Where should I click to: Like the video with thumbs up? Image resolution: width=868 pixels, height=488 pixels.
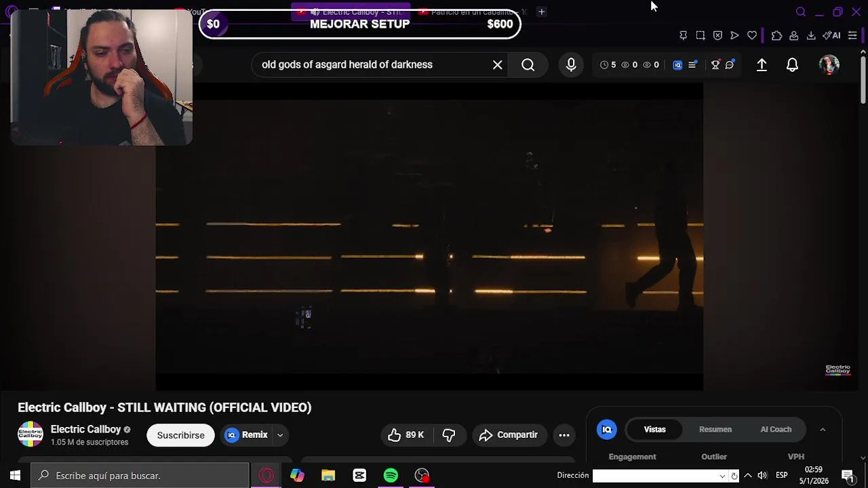click(406, 435)
